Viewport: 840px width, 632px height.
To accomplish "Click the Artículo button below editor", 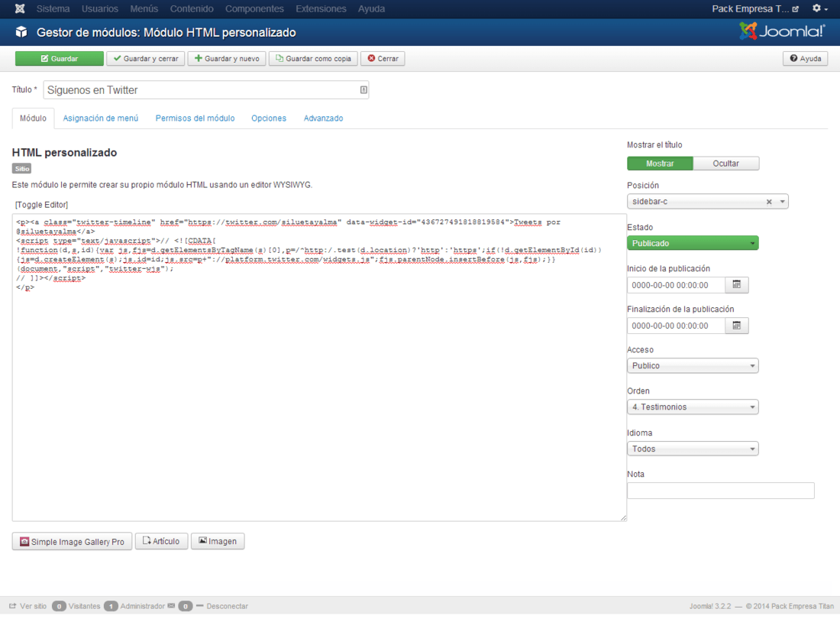I will point(161,541).
